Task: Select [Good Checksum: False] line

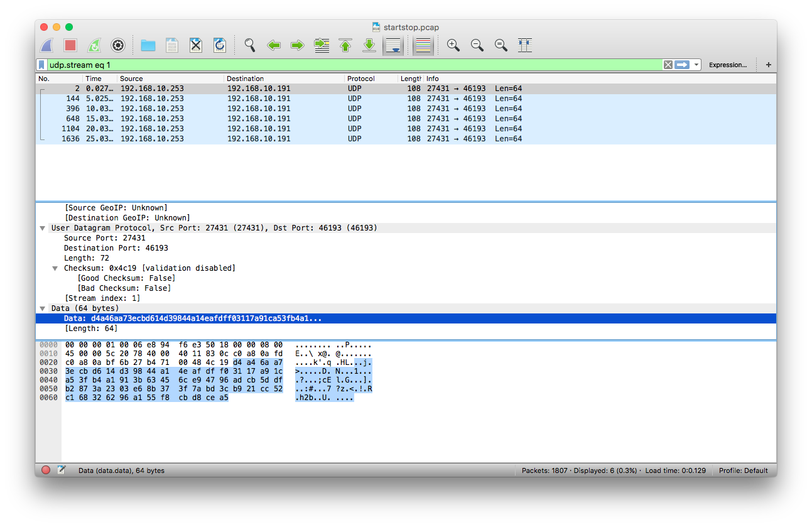Action: (x=126, y=278)
